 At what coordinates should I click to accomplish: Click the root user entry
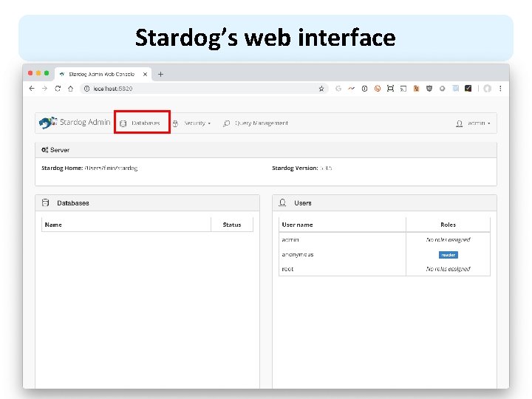click(x=287, y=269)
